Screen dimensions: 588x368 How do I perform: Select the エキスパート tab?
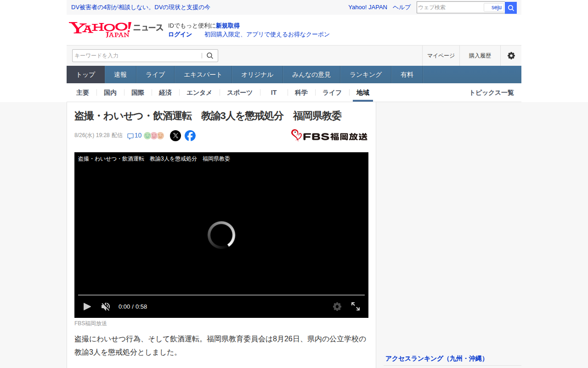pos(203,75)
